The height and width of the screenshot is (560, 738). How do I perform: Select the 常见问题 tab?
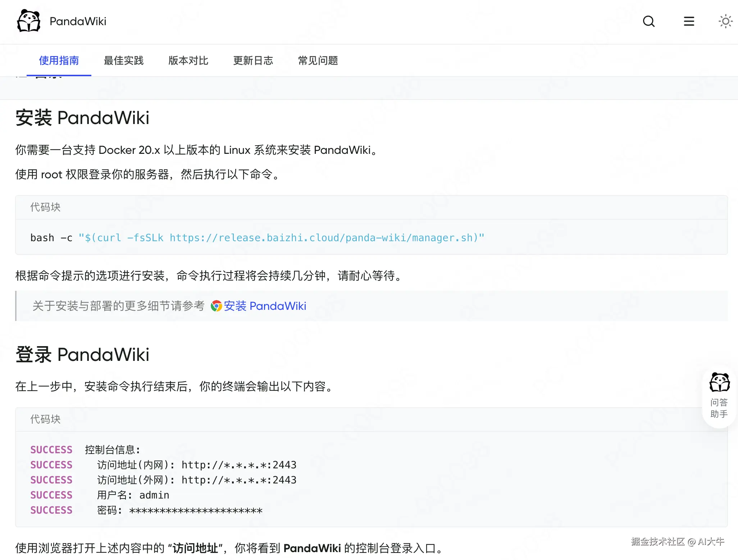318,60
